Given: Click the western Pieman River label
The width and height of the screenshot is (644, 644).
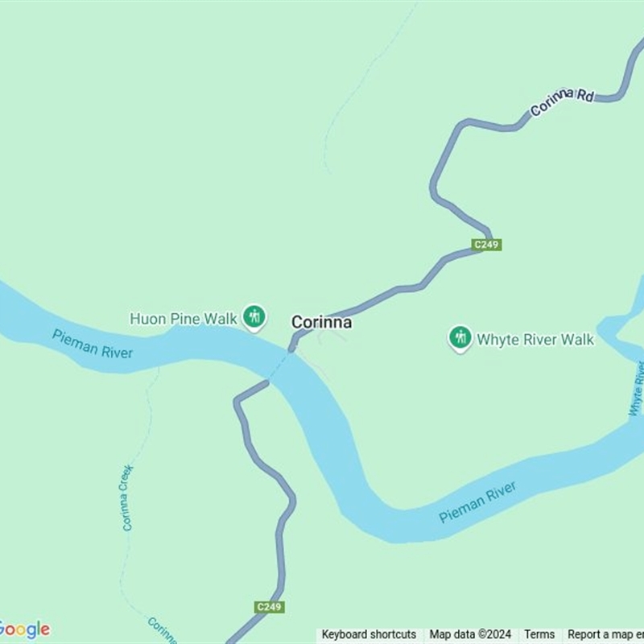Looking at the screenshot, I should [x=93, y=345].
